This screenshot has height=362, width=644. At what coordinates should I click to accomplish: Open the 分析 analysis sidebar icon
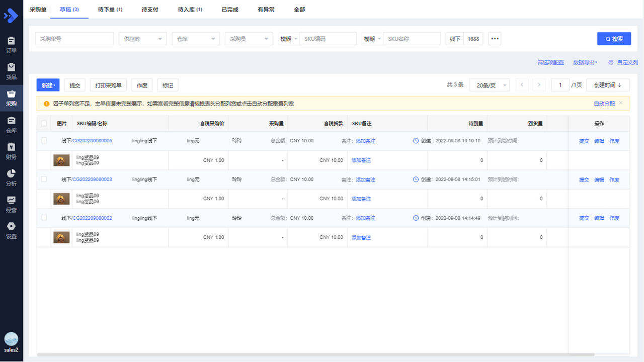pyautogui.click(x=11, y=177)
